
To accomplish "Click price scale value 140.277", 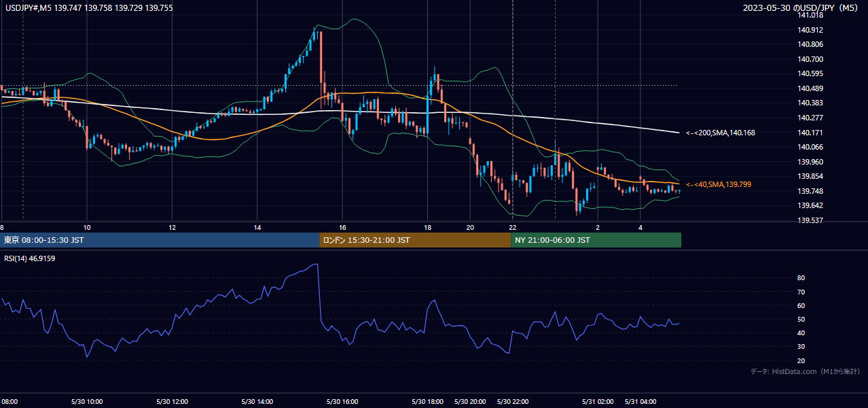I will 810,118.
